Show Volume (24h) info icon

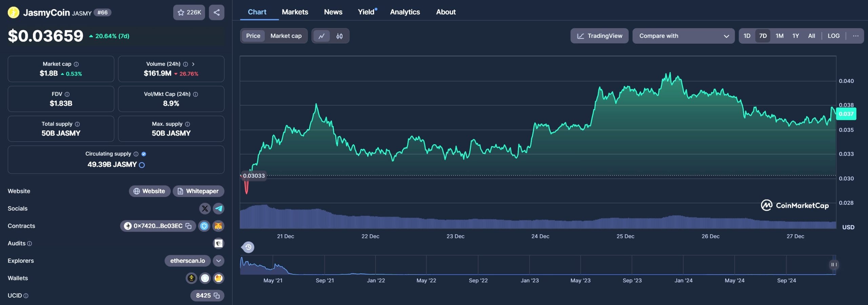tap(185, 64)
